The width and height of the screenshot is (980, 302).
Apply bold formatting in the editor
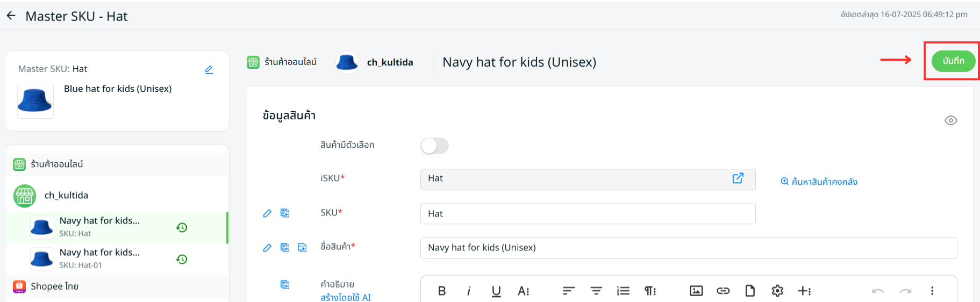tap(442, 291)
